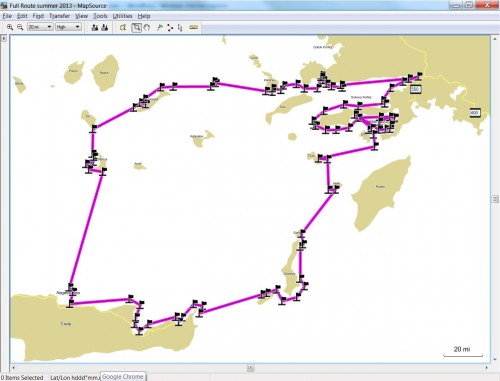Click the horizontal scrollbar left arrow
500x381 pixels.
13,368
